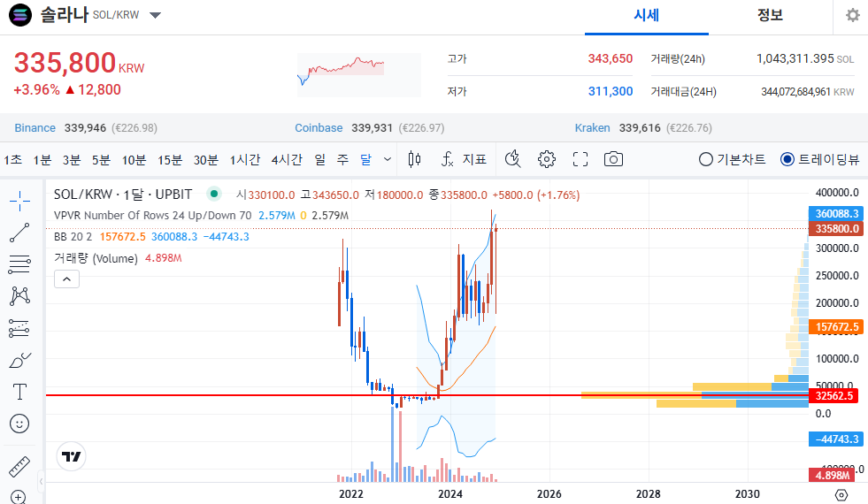Click the zoom in tool

[19, 497]
